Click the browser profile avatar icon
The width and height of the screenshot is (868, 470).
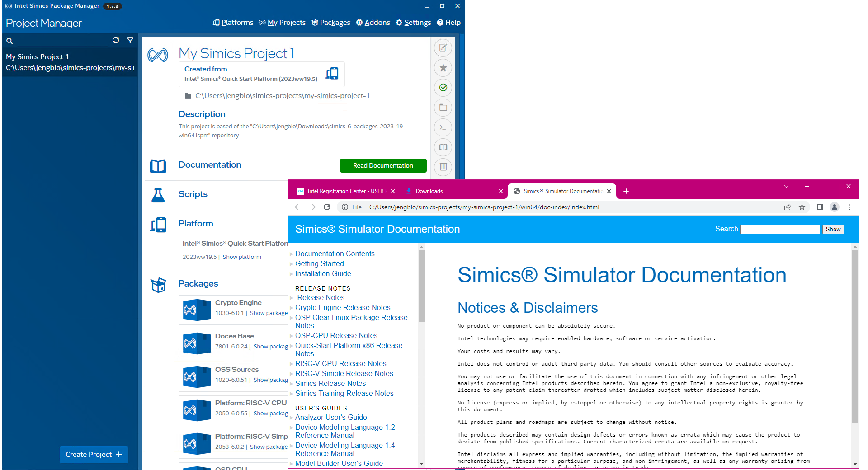pyautogui.click(x=835, y=207)
